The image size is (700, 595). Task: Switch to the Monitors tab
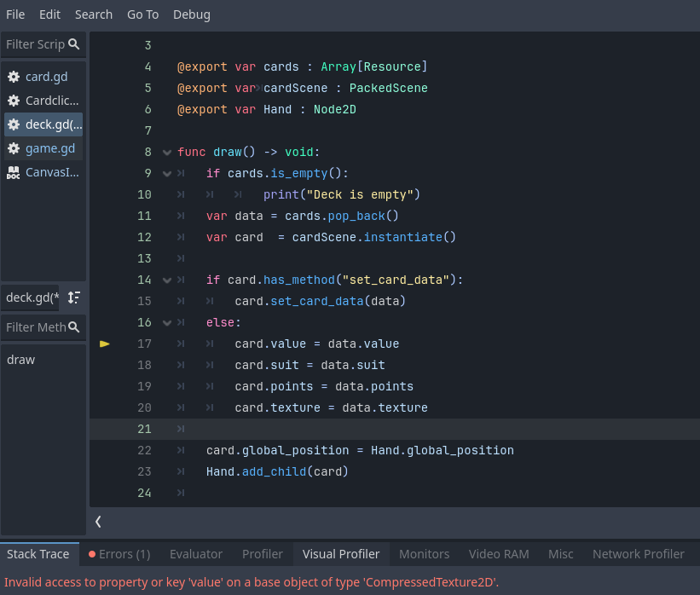tap(424, 554)
